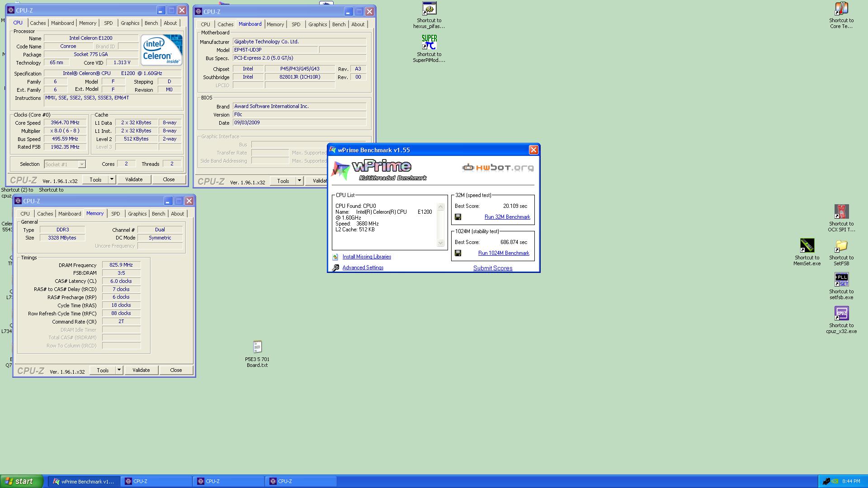Click the save icon for the 32M score
Image resolution: width=868 pixels, height=488 pixels.
pyautogui.click(x=458, y=217)
